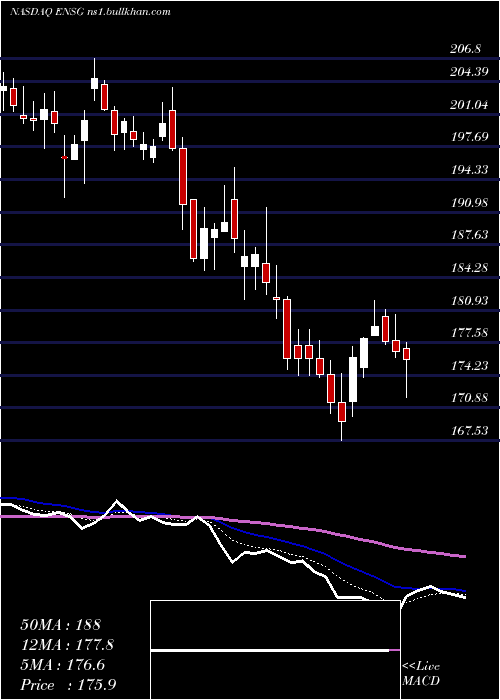
Task: Click the 204.39 price axis label
Action: click(x=468, y=71)
